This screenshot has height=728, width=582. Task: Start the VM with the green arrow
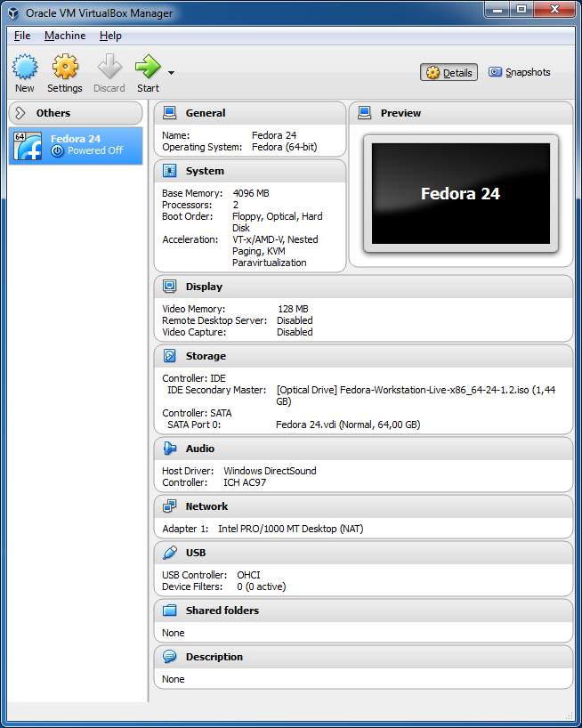(148, 67)
